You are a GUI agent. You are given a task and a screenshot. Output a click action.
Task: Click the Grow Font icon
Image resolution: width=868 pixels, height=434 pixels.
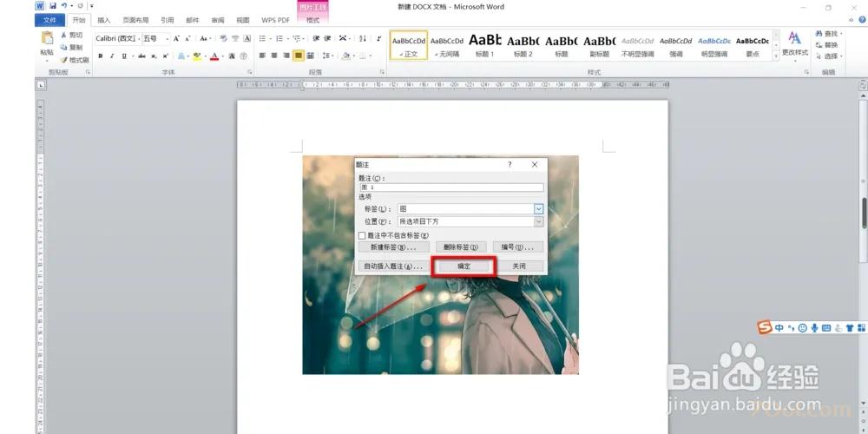pyautogui.click(x=176, y=38)
